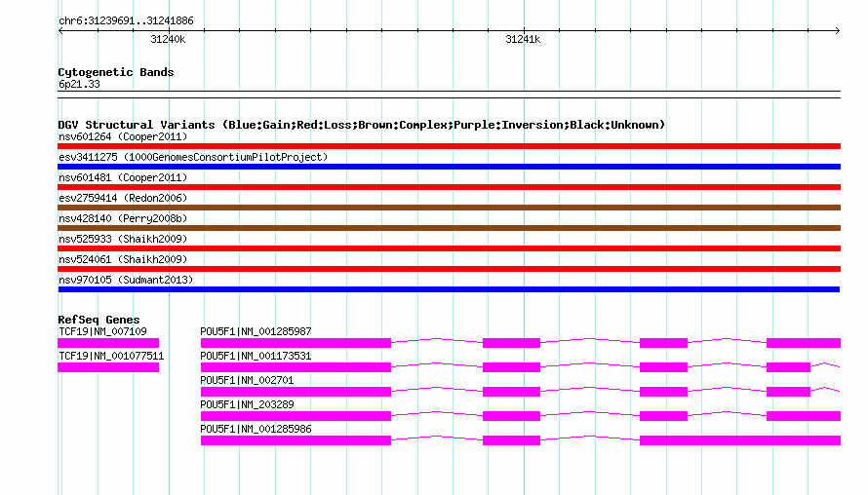
Task: Click the first exon of POU5F1|NM_001285986
Action: [296, 440]
